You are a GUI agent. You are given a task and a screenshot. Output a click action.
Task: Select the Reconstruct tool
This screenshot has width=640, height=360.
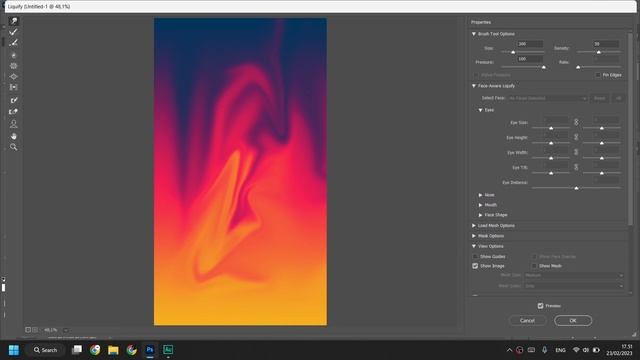click(x=13, y=32)
